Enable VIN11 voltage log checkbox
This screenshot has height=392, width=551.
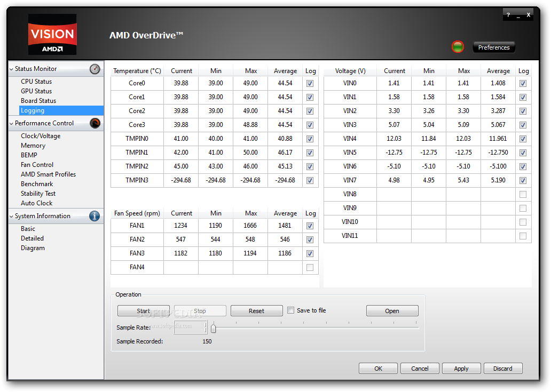[523, 236]
